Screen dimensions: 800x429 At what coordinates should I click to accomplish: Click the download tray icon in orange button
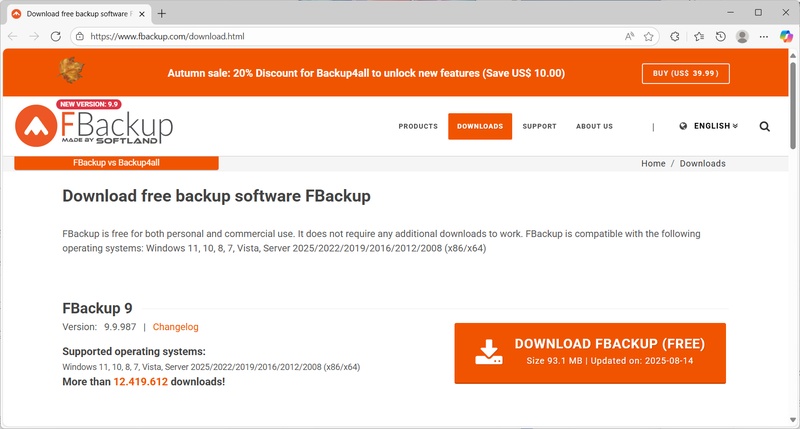click(489, 352)
